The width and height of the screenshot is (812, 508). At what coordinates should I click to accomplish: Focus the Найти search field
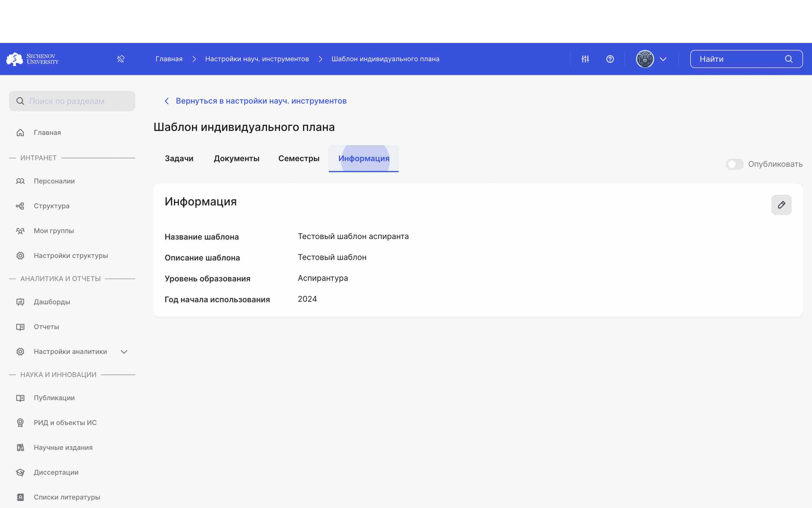746,59
